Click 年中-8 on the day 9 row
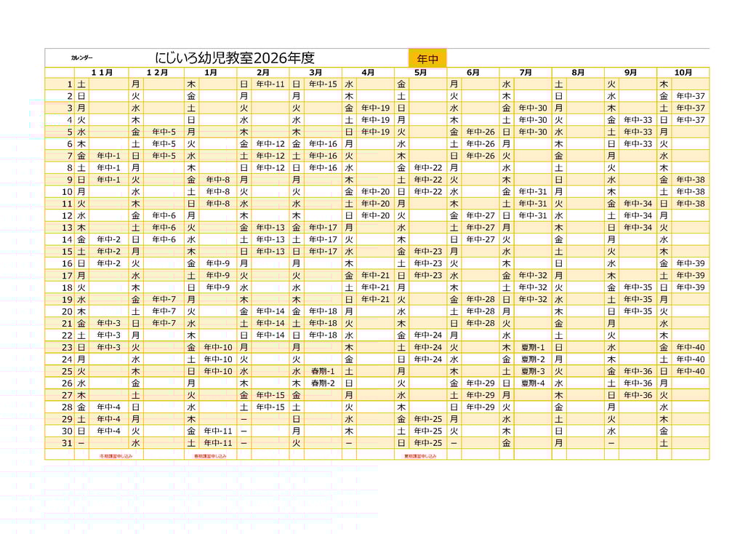The height and width of the screenshot is (534, 756). coord(218,180)
